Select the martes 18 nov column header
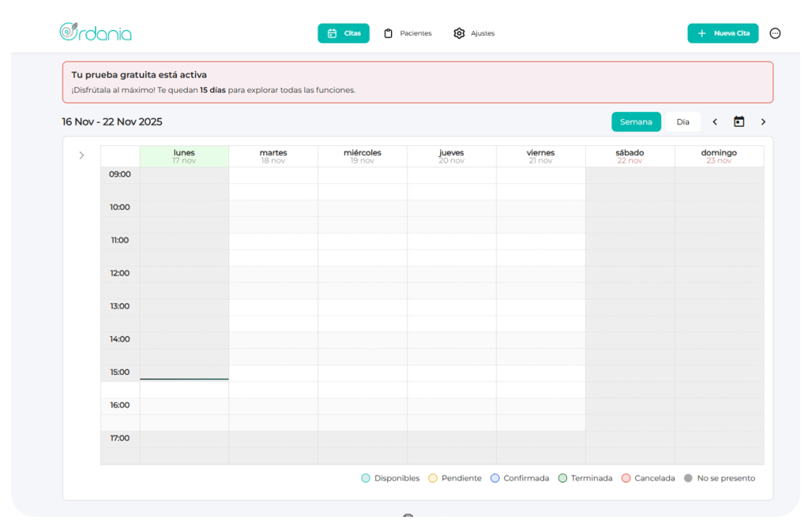The height and width of the screenshot is (524, 812). click(274, 156)
